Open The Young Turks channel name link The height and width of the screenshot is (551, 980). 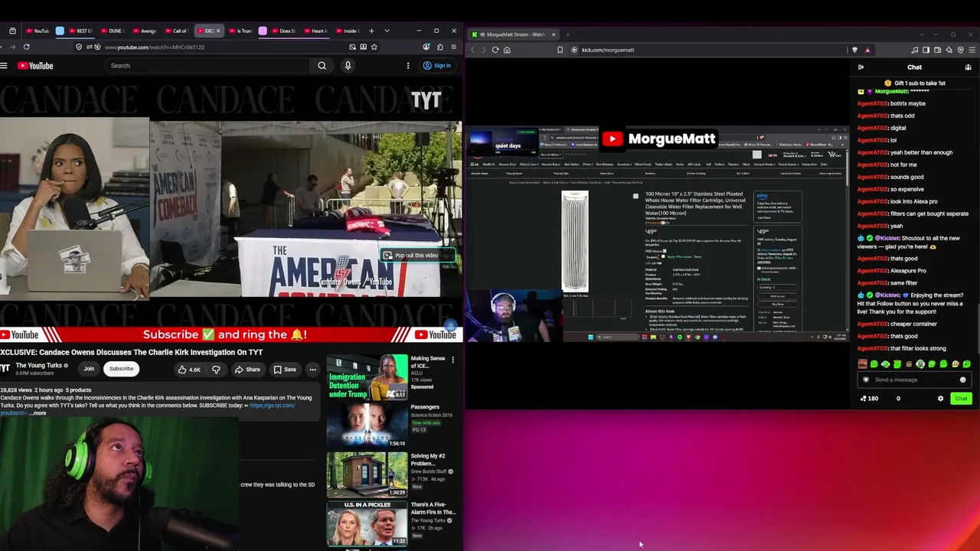tap(39, 365)
